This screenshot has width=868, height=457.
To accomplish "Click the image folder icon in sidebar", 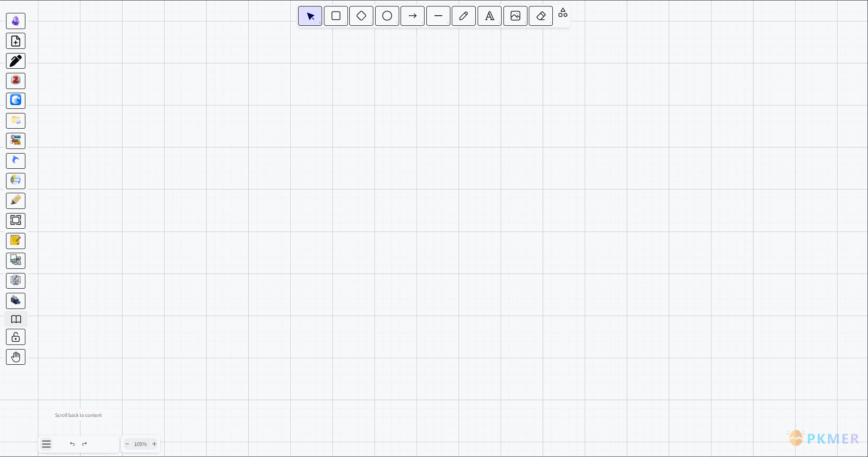I will point(16,121).
